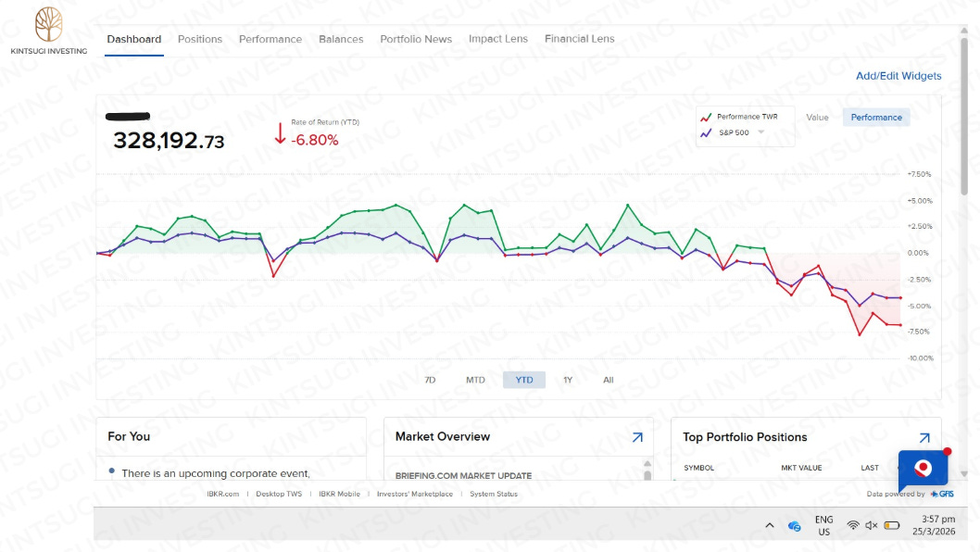Show hidden system tray icons chevron

click(x=770, y=525)
